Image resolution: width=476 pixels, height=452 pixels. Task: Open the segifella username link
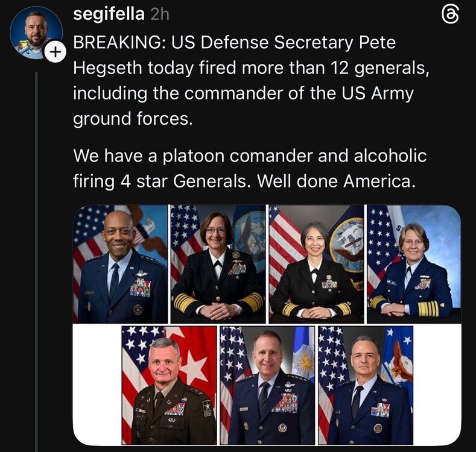109,14
